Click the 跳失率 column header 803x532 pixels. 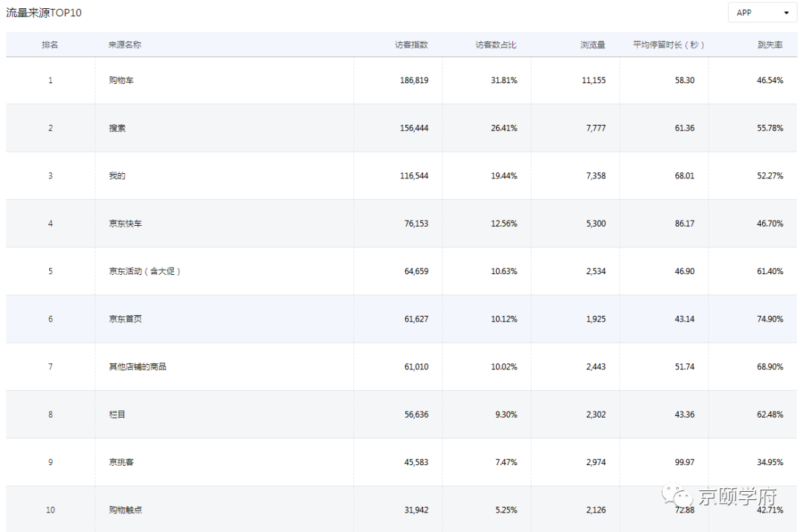[770, 45]
